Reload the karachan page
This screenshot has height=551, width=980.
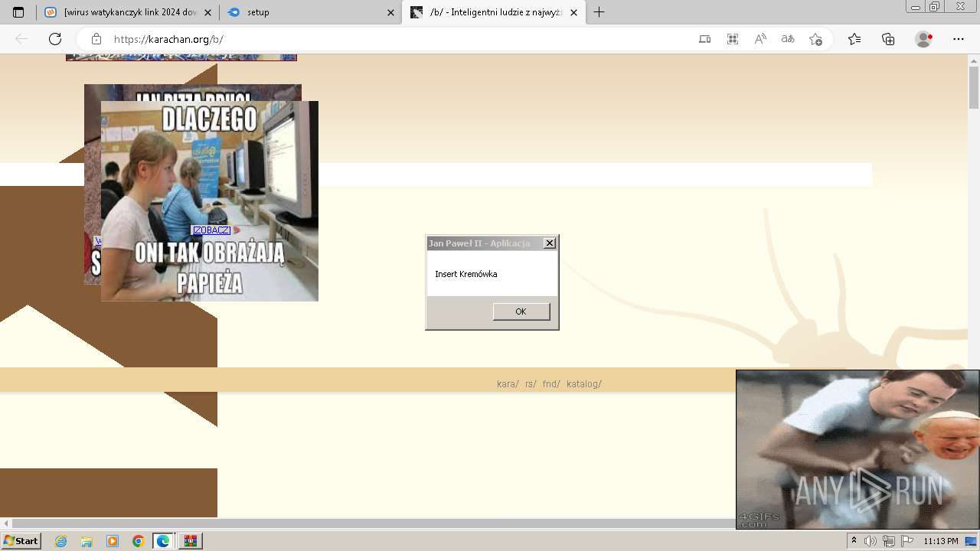coord(55,39)
